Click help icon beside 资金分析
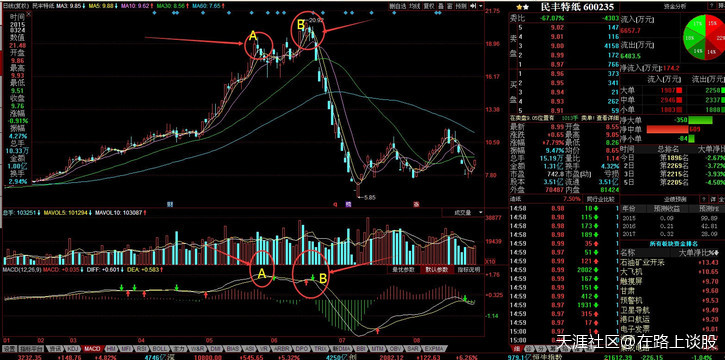The image size is (725, 360). click(x=712, y=6)
